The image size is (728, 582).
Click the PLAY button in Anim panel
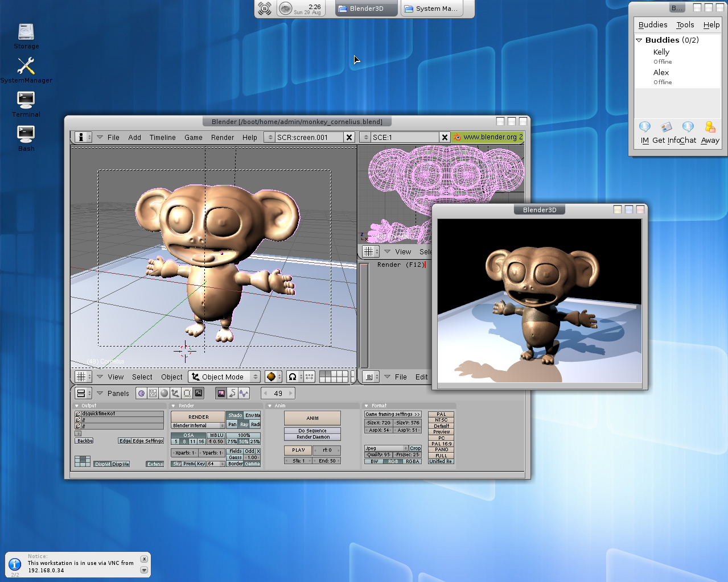point(298,450)
